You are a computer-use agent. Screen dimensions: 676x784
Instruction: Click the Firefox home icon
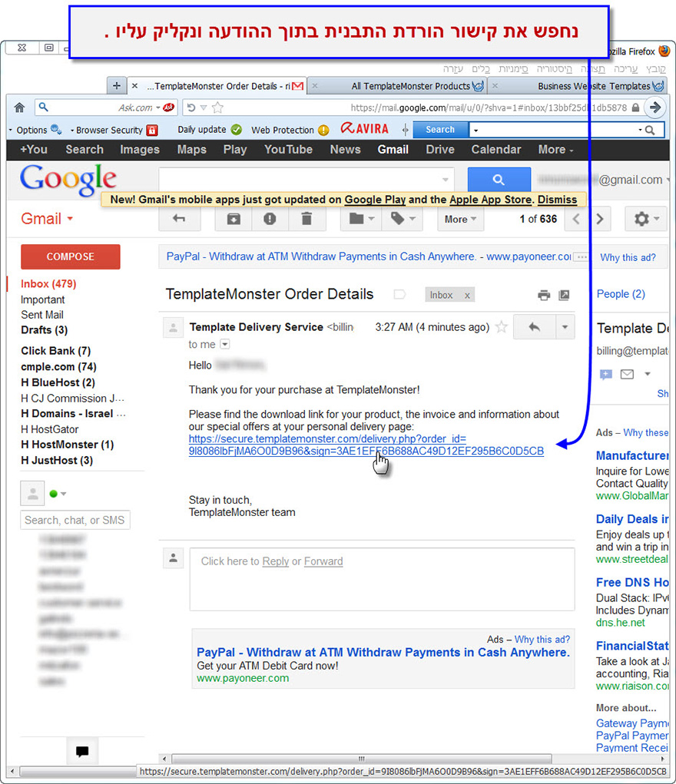point(19,108)
